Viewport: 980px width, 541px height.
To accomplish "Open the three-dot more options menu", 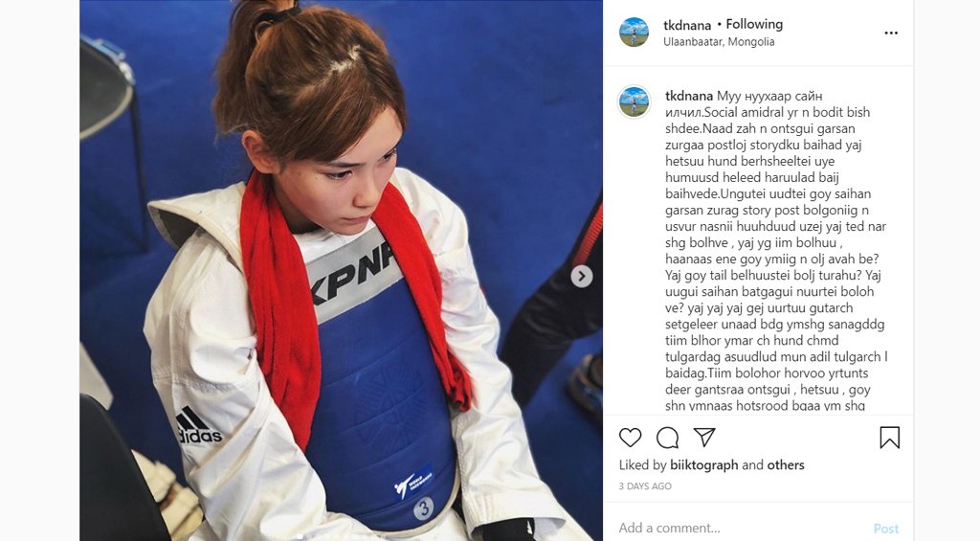I will [x=891, y=33].
